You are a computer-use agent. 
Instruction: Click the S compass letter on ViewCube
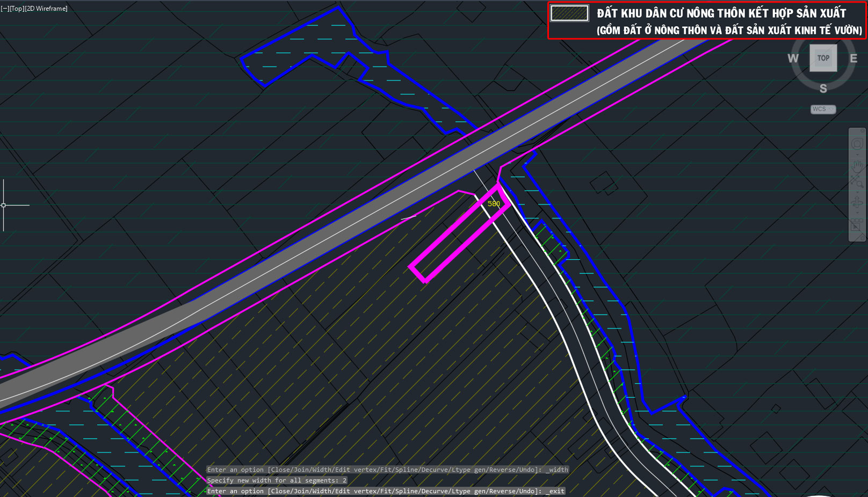tap(823, 89)
